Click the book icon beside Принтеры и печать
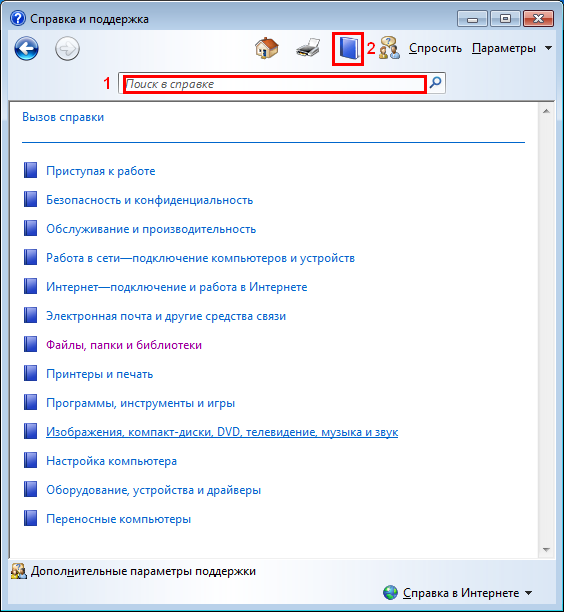 [30, 374]
